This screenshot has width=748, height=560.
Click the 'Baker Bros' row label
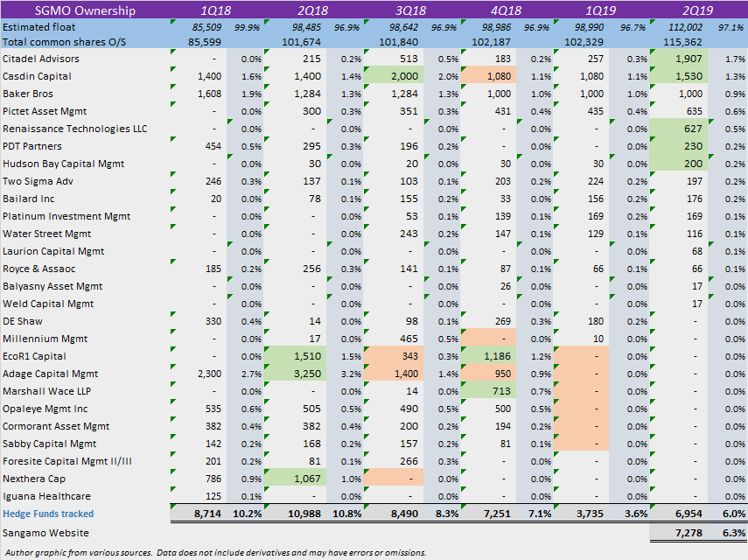click(28, 94)
